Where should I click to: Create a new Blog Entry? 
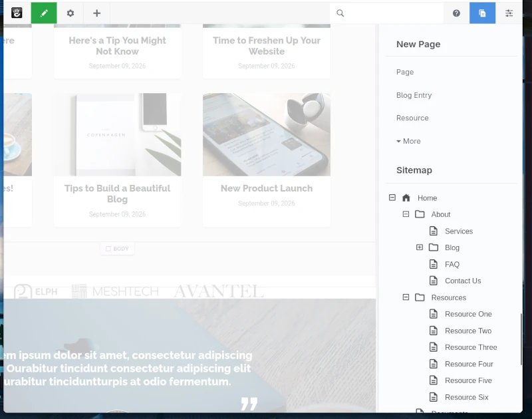coord(414,95)
